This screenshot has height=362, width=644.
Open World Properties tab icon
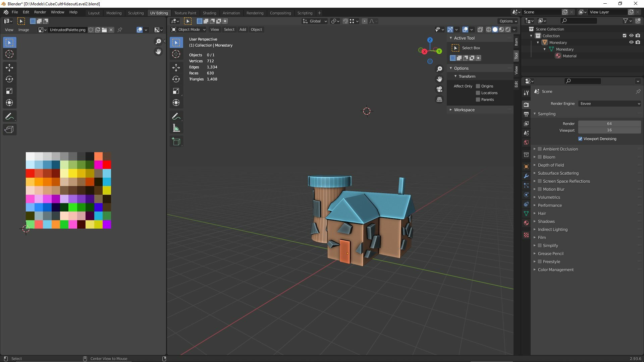click(x=526, y=142)
